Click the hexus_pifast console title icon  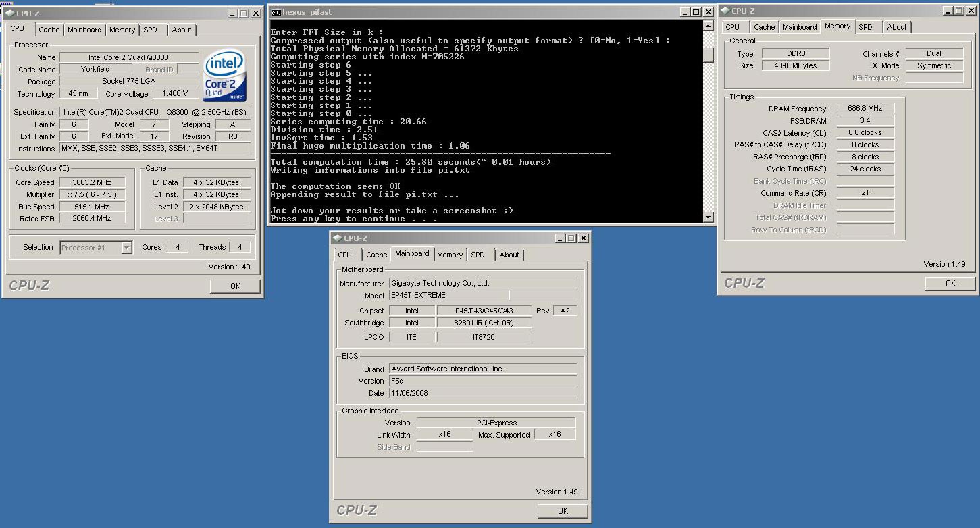pyautogui.click(x=276, y=12)
